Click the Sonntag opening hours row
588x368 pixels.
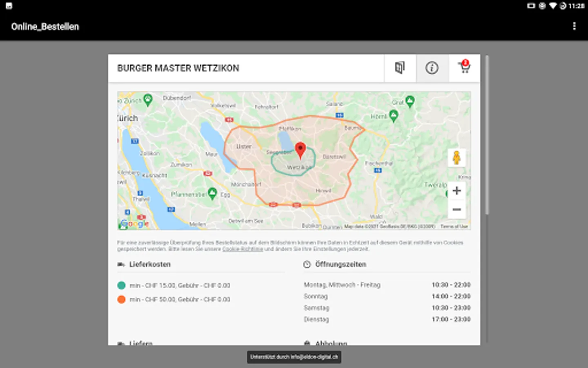tap(387, 296)
